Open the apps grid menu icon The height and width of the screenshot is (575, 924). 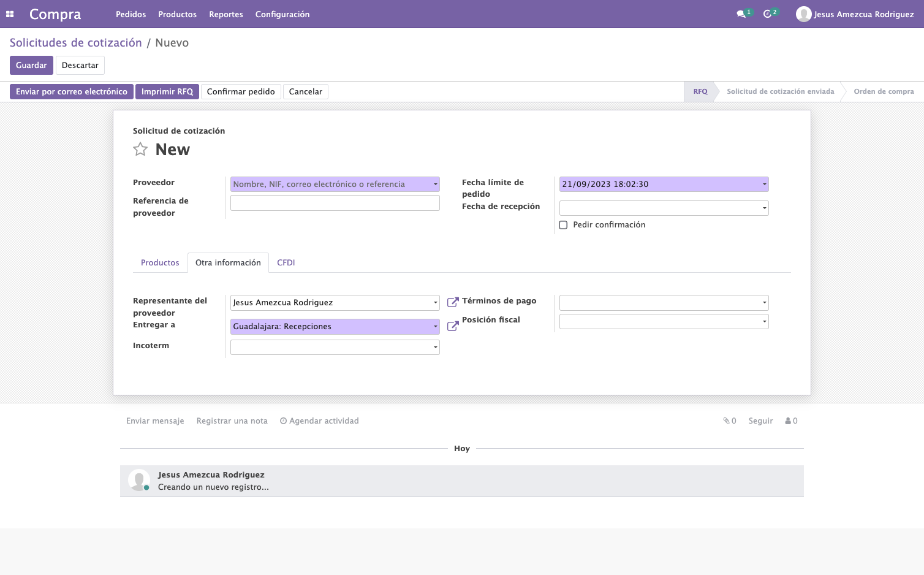10,14
